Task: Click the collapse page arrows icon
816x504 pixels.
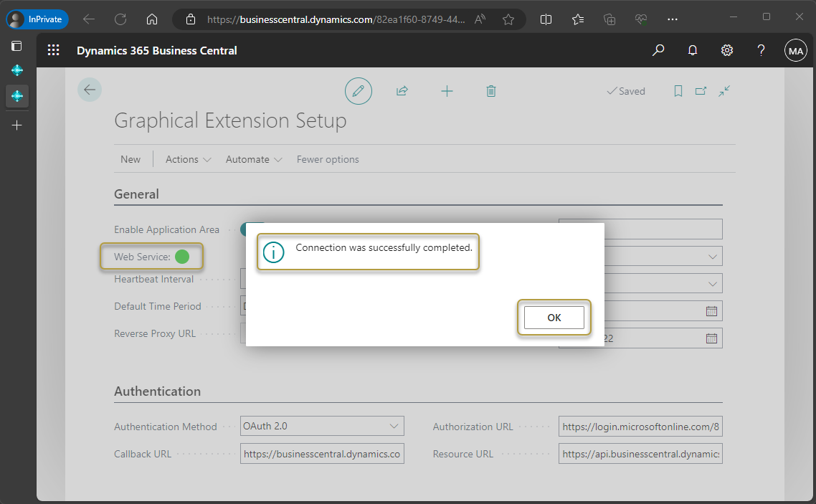Action: (724, 91)
